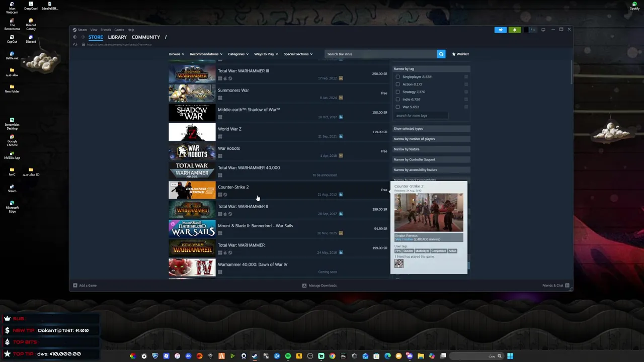
Task: Click the Add a Game plus icon
Action: 75,286
